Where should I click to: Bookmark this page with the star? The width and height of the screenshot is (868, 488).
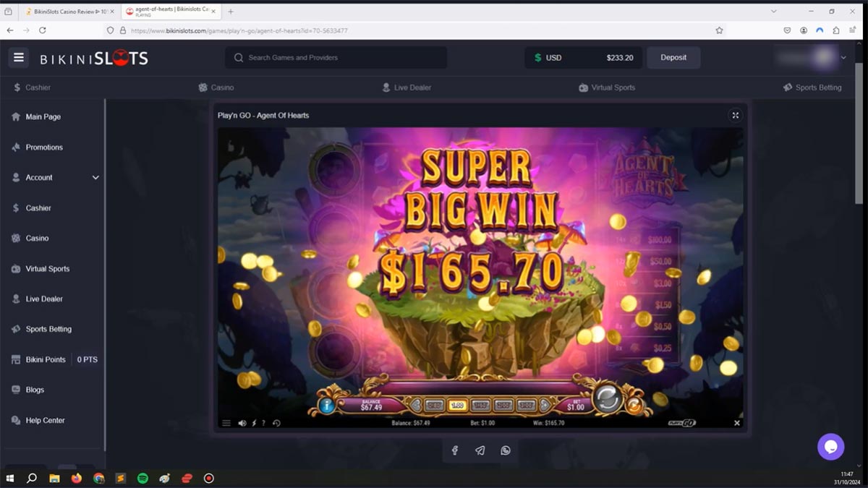pos(719,30)
